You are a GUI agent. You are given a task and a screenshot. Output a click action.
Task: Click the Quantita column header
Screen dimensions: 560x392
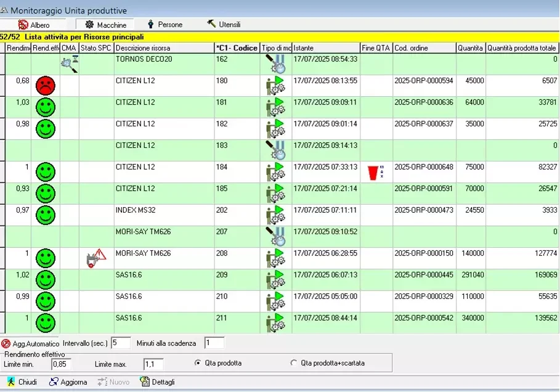[471, 48]
